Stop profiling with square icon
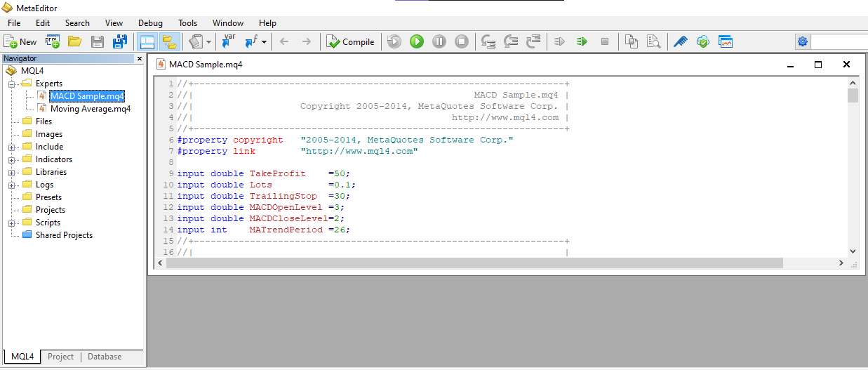This screenshot has width=868, height=370. [x=604, y=41]
